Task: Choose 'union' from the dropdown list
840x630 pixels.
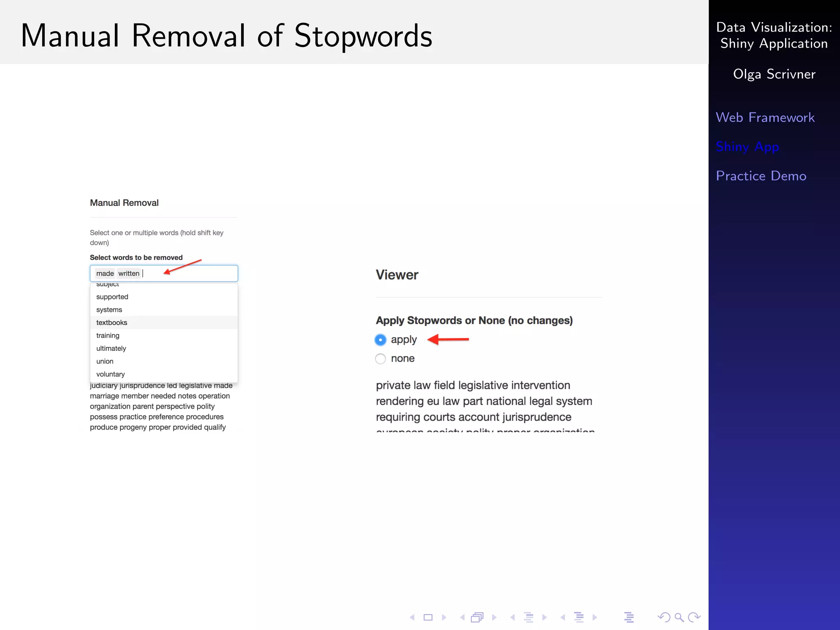Action: 164,361
